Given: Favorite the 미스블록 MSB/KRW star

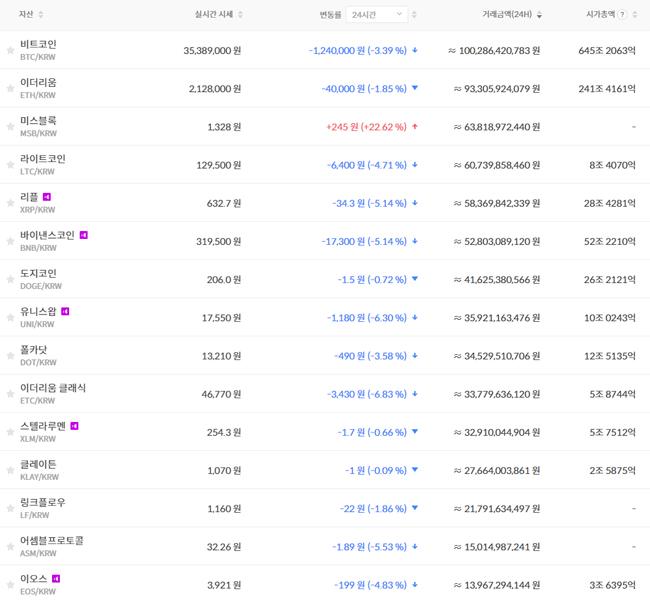Looking at the screenshot, I should [x=10, y=127].
